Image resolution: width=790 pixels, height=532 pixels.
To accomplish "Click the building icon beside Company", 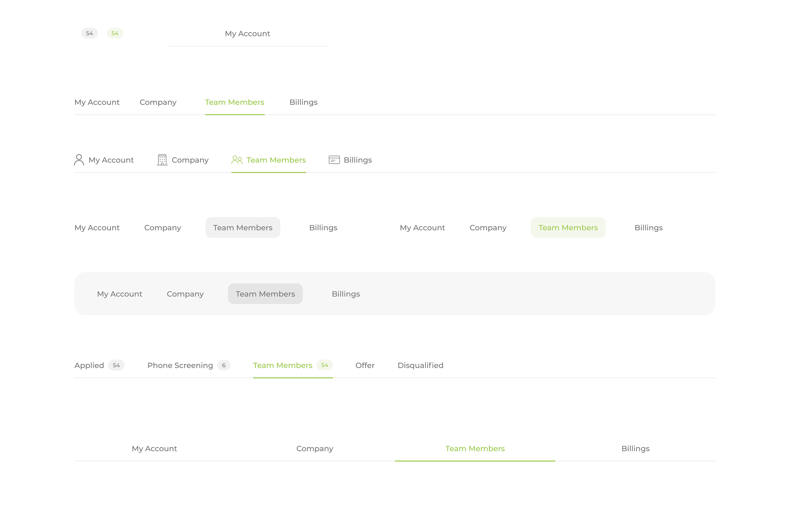I will click(x=162, y=160).
